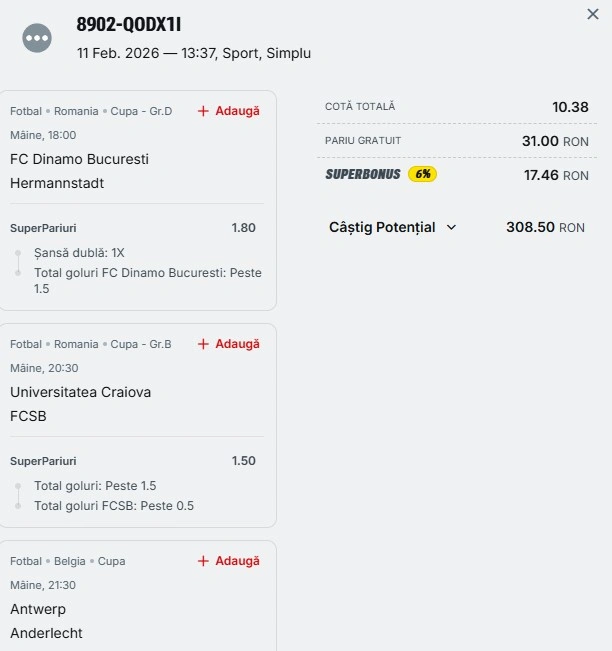Image resolution: width=612 pixels, height=651 pixels.
Task: Open FC Dinamo Bucuresti team name
Action: point(79,159)
